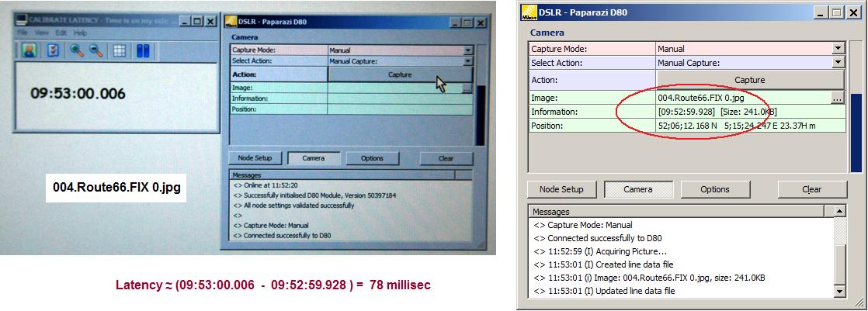868x311 pixels.
Task: Click the down arrow of the Messages scrollbar
Action: coord(840,291)
